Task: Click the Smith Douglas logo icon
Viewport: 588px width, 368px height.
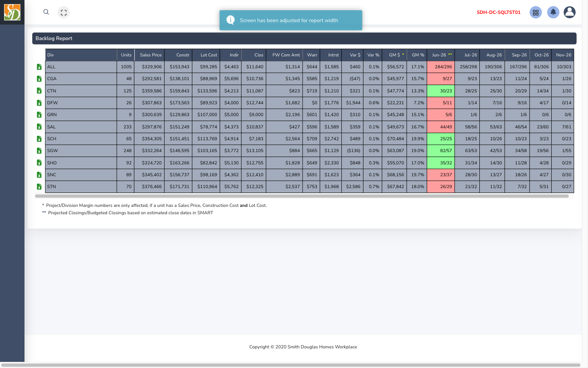Action: 12,12
